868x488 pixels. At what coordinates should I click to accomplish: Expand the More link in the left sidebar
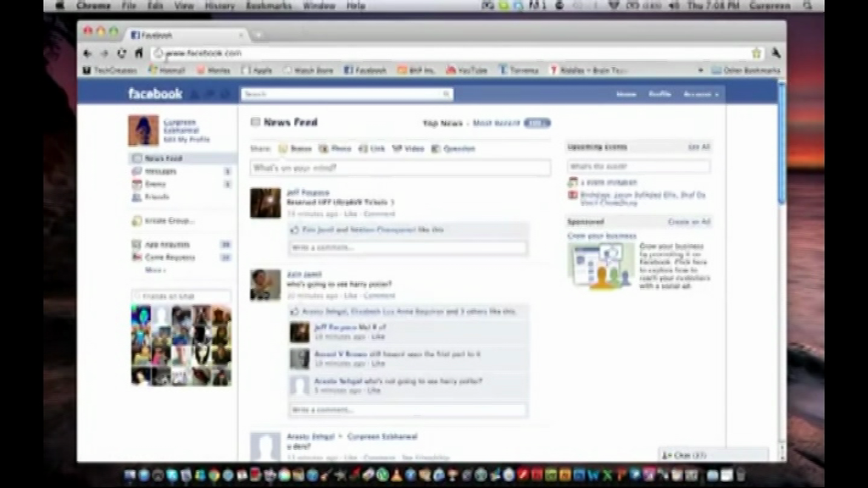pos(154,270)
